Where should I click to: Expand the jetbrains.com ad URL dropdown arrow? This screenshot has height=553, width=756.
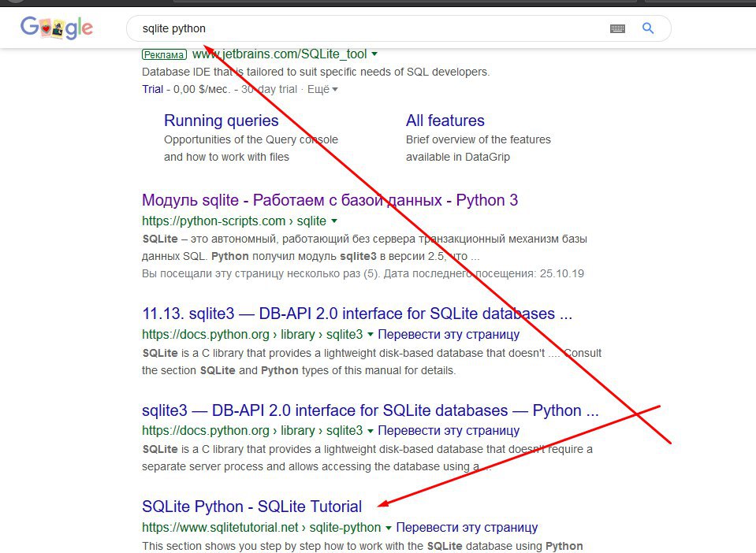[374, 54]
